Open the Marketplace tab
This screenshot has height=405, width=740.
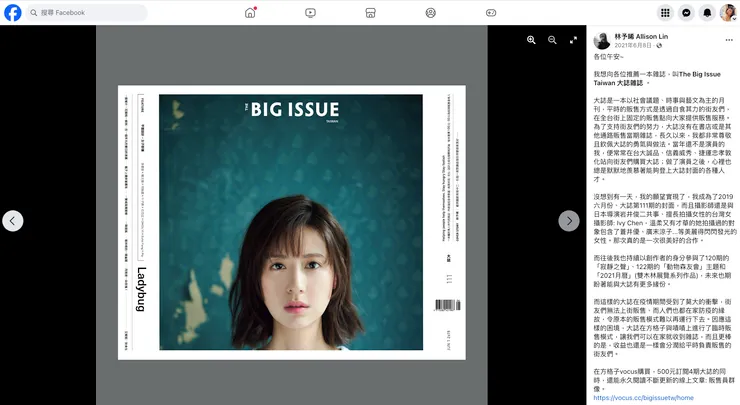tap(370, 13)
